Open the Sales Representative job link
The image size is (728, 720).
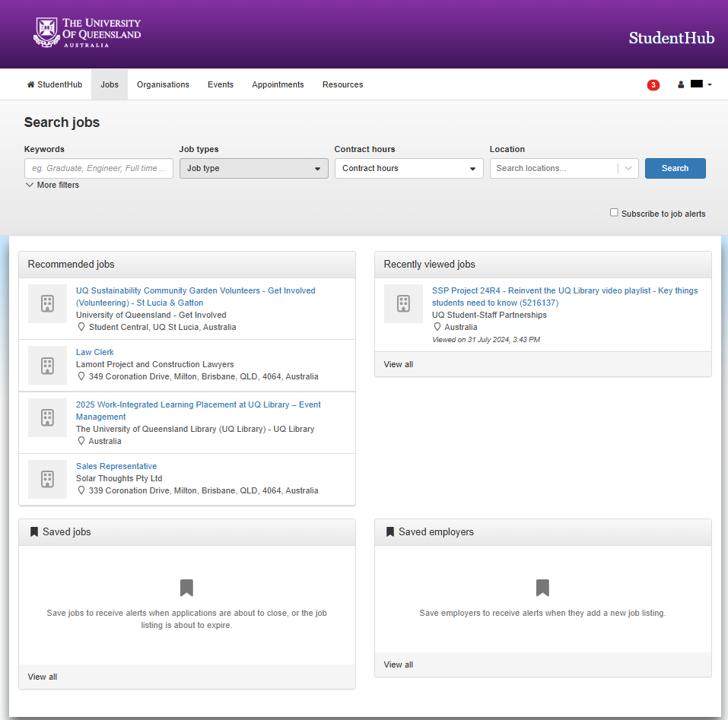(x=116, y=466)
